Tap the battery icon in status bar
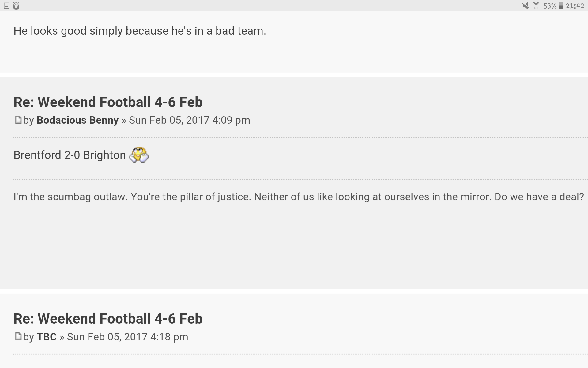This screenshot has height=368, width=588. (x=561, y=6)
